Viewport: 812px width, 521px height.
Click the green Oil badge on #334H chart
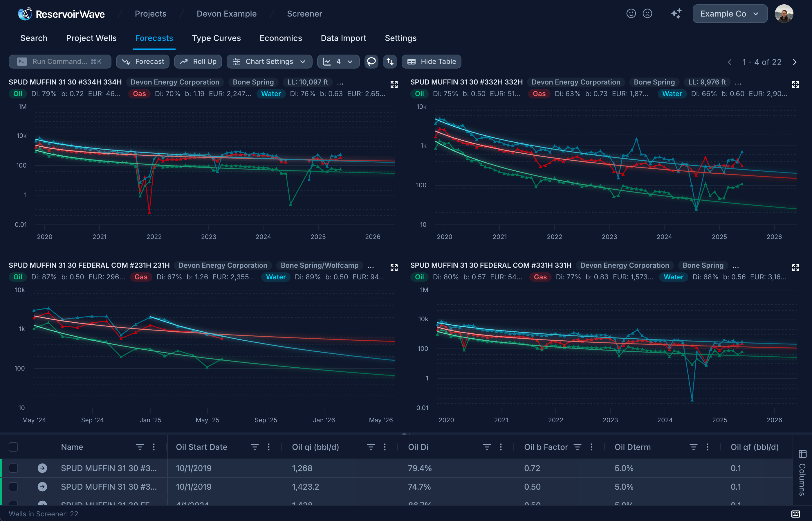[x=18, y=94]
